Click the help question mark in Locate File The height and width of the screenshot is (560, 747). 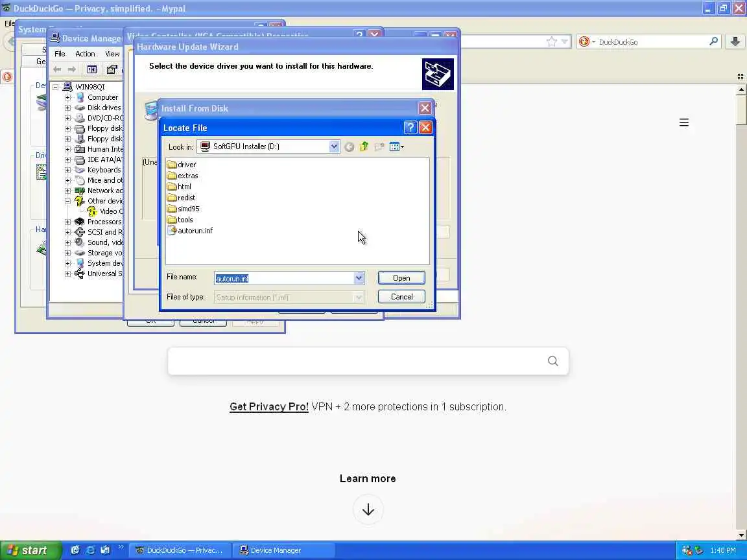[410, 127]
